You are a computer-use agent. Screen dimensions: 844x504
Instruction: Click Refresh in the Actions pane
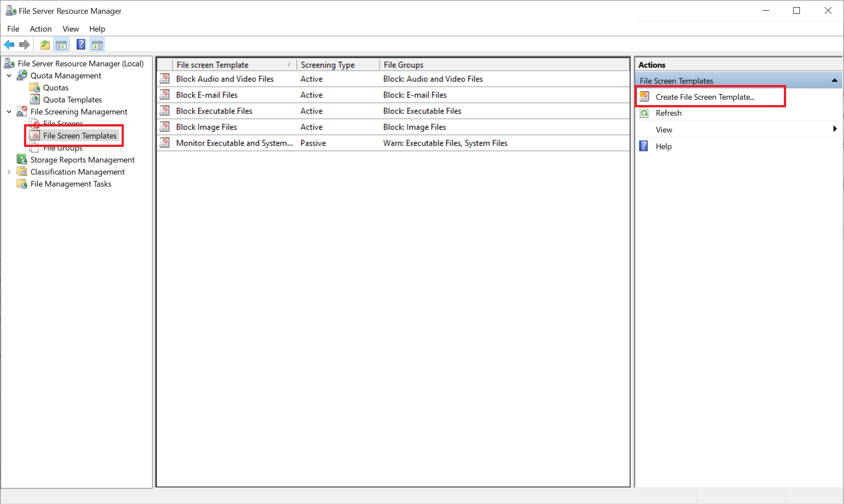click(669, 113)
